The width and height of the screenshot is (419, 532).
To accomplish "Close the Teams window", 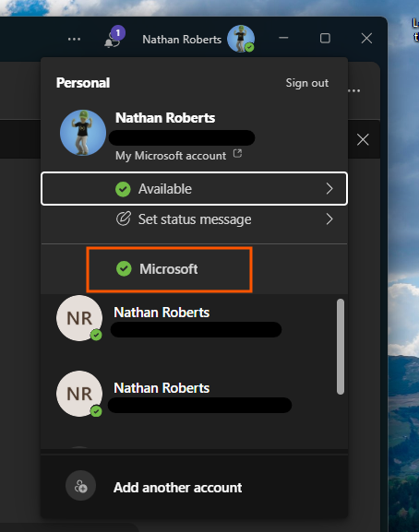I will pyautogui.click(x=366, y=39).
